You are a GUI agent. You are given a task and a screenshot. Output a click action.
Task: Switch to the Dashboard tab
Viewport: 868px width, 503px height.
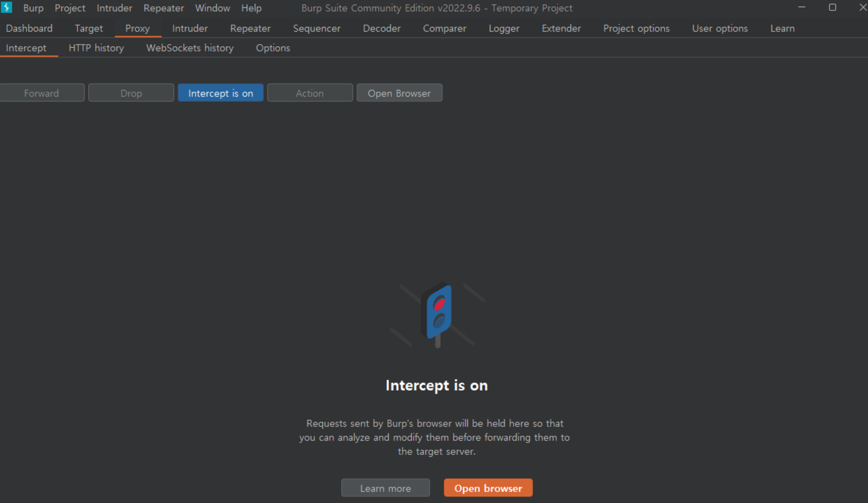pos(29,28)
